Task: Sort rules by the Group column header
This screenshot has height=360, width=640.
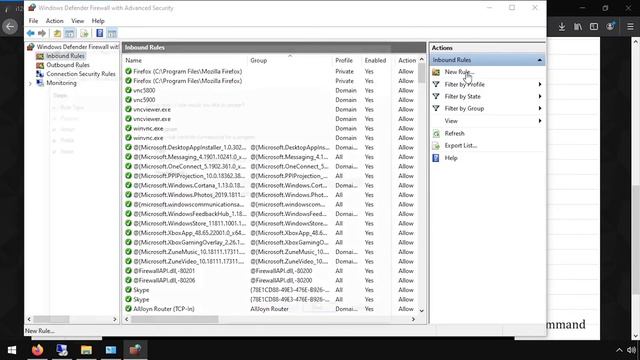Action: click(258, 60)
